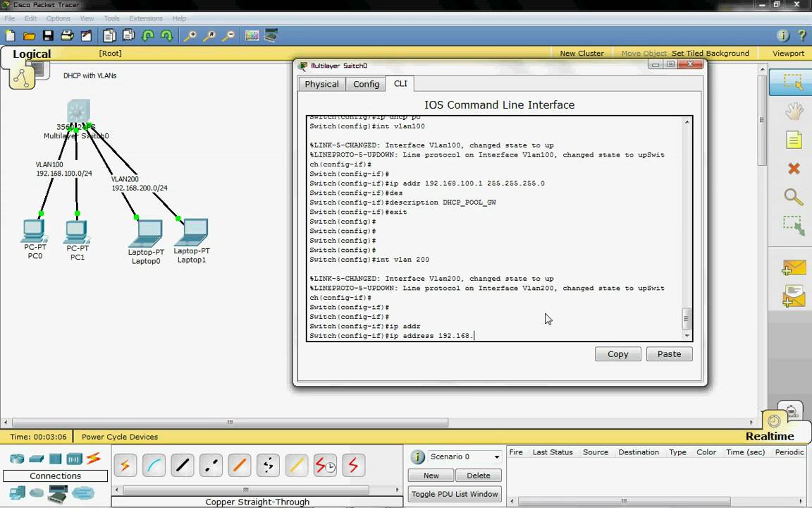Add a Simple PDU envelope

point(794,268)
